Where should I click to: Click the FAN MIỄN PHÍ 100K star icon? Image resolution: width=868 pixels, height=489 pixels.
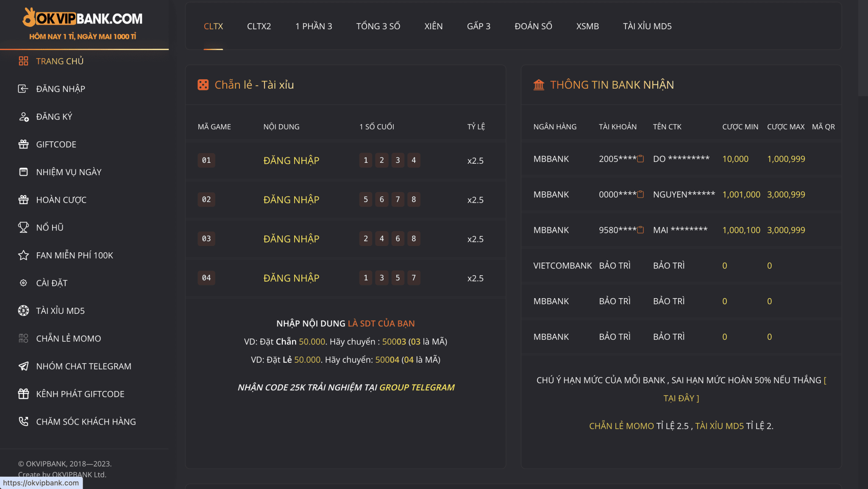point(23,255)
